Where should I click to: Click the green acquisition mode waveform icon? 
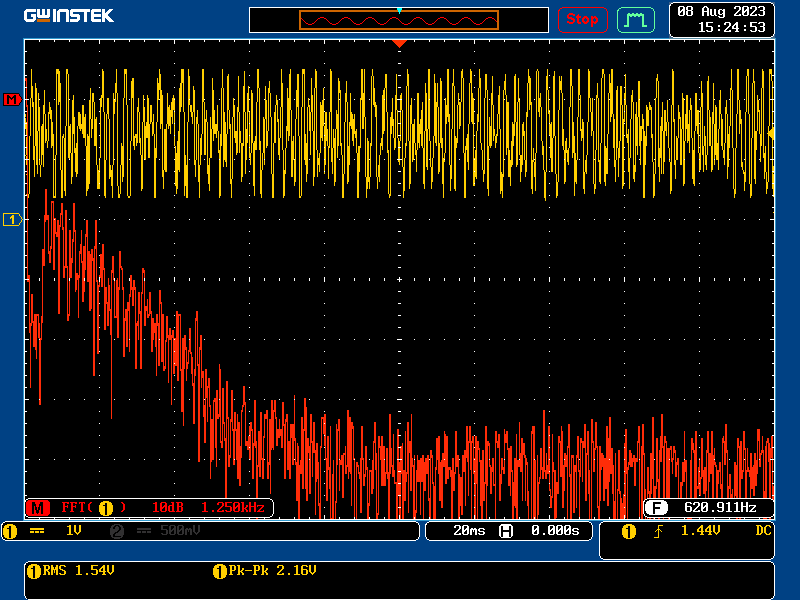coord(636,20)
